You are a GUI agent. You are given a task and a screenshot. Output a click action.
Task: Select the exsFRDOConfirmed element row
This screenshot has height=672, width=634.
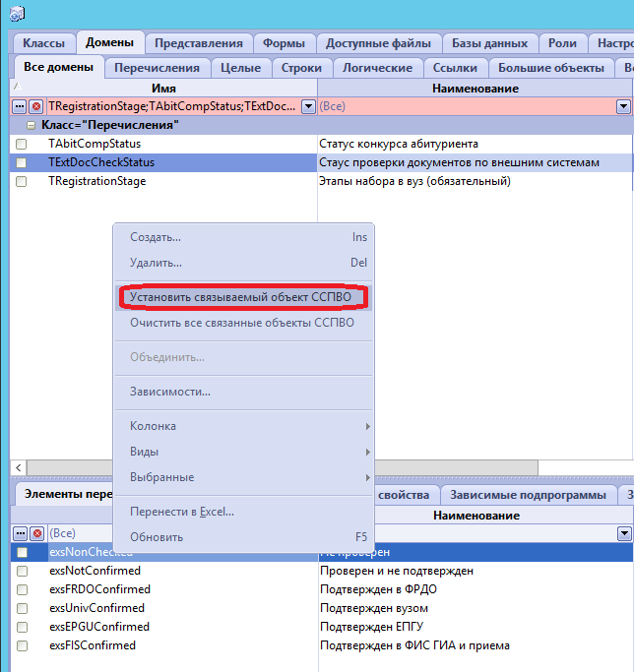click(x=100, y=589)
